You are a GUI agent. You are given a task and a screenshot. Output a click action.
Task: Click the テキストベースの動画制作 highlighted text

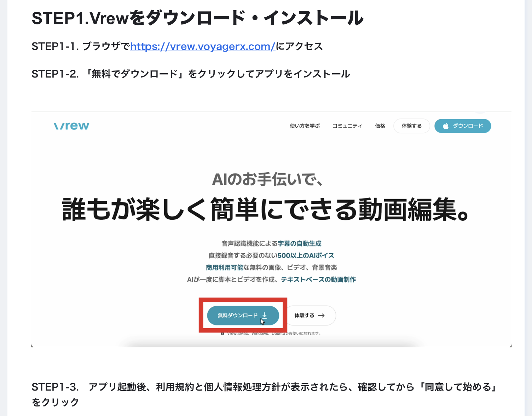tap(318, 279)
